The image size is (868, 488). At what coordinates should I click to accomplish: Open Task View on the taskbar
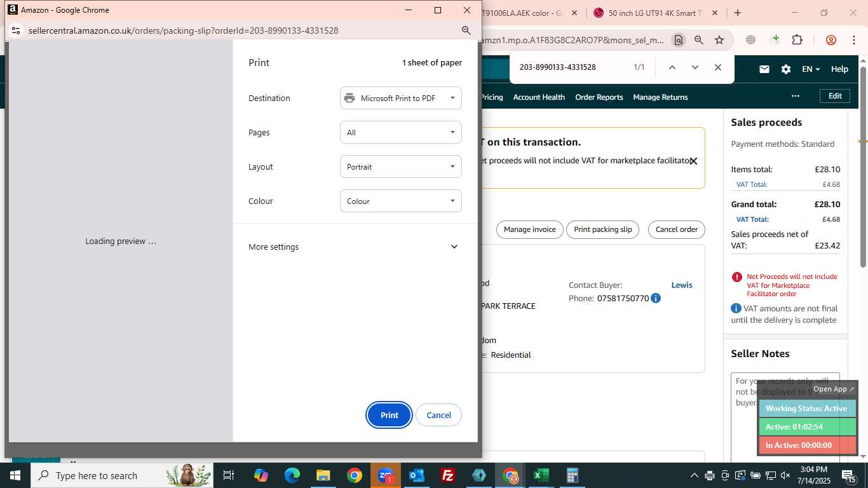click(229, 475)
